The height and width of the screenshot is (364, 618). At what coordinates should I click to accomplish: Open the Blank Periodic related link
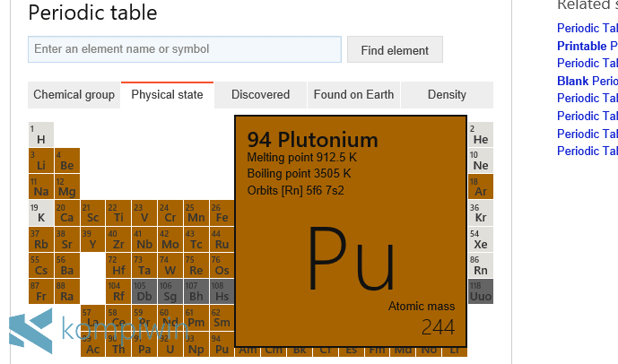click(588, 82)
